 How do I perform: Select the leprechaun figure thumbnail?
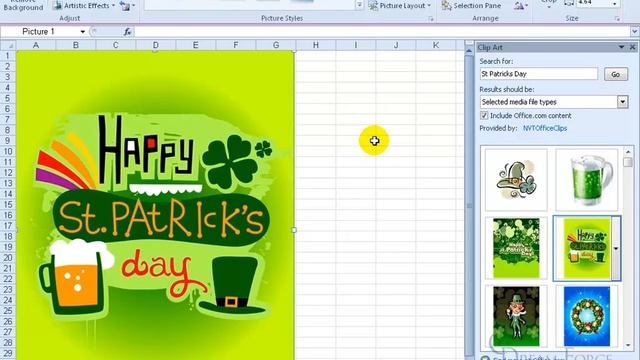[x=516, y=316]
